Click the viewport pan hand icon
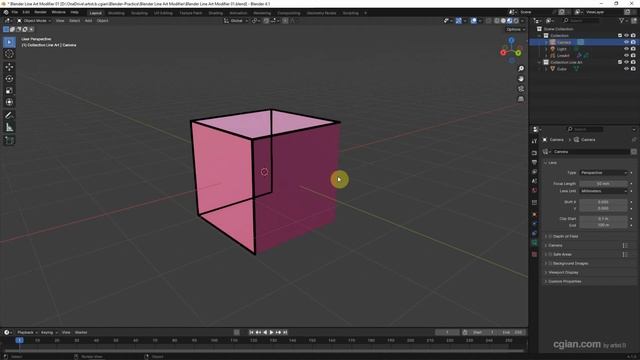 point(521,78)
